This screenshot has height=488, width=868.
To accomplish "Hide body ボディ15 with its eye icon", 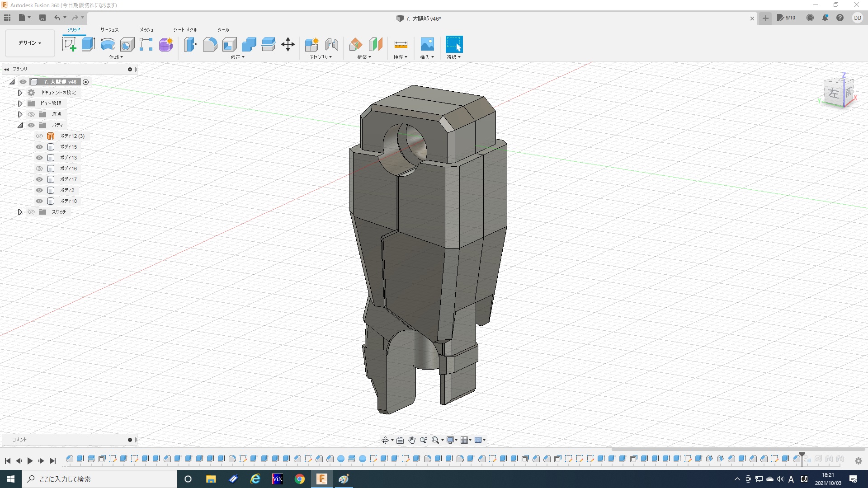I will (x=39, y=147).
